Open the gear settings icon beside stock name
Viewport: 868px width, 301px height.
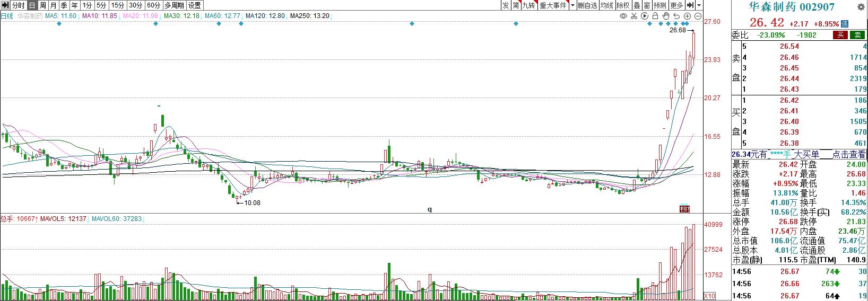coord(861,7)
